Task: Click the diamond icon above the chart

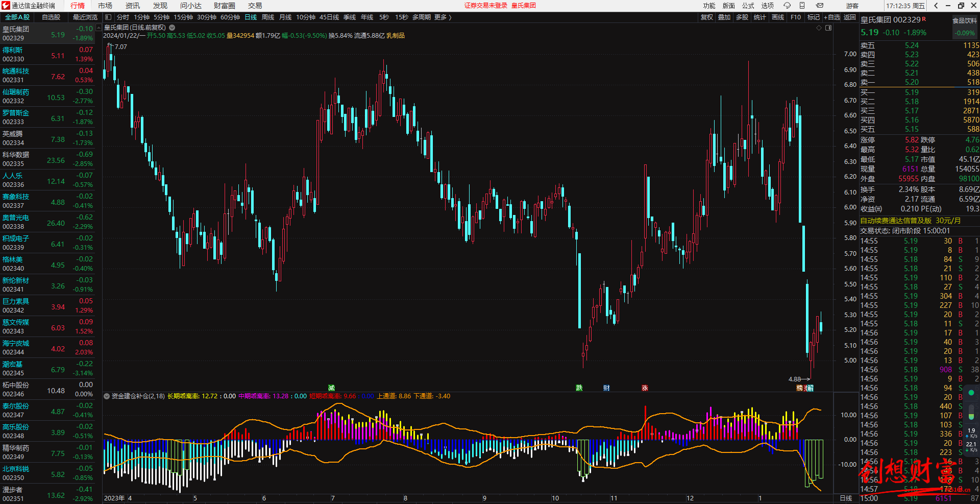Action: [x=819, y=28]
